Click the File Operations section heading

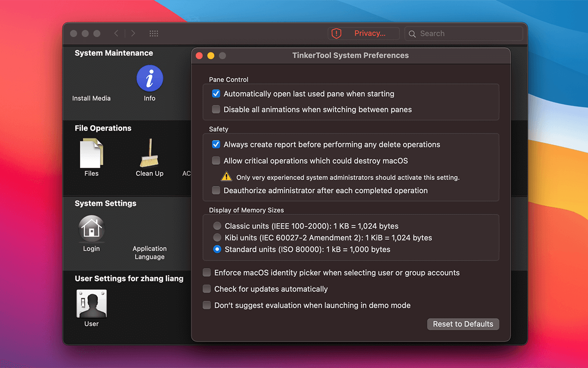coord(103,128)
